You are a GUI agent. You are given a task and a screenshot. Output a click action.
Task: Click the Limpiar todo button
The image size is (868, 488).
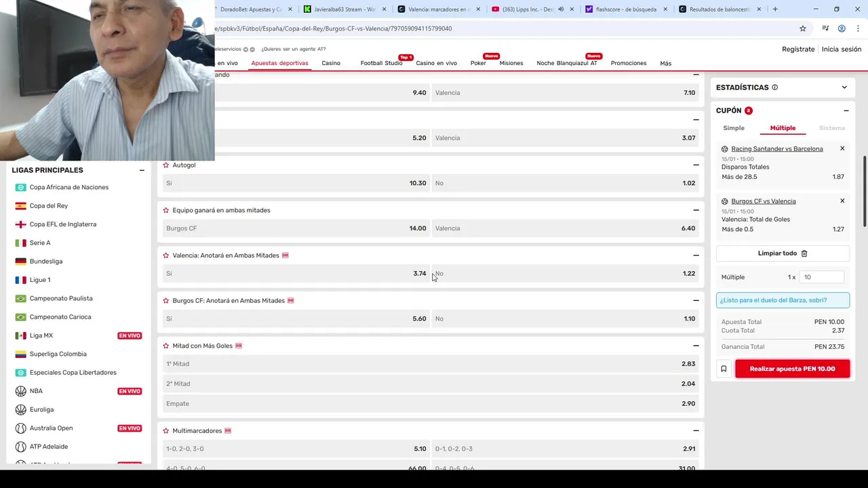[783, 253]
